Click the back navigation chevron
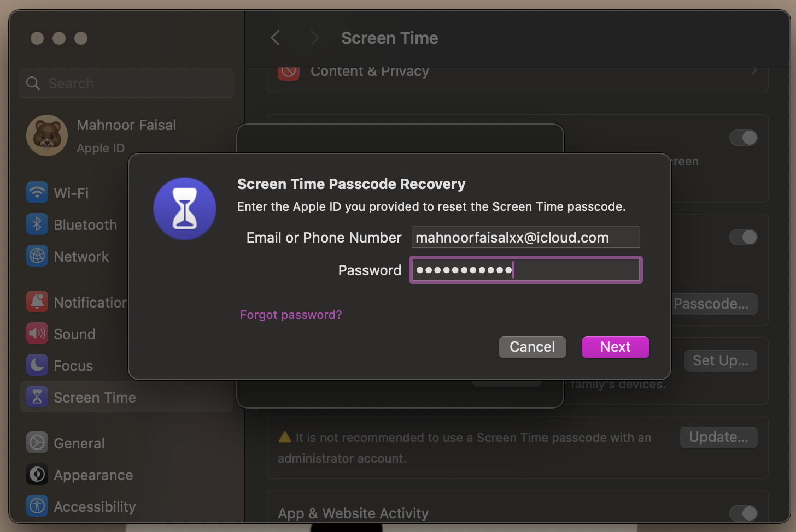 pyautogui.click(x=275, y=38)
